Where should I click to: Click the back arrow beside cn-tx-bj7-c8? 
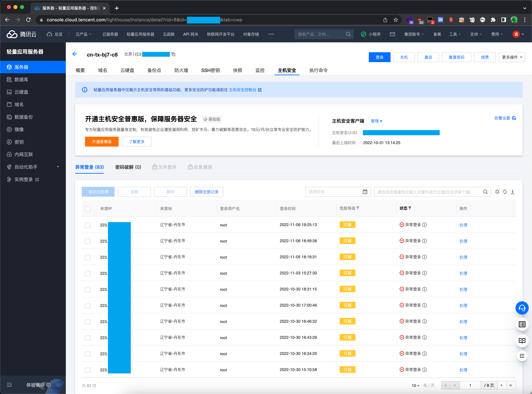point(75,54)
